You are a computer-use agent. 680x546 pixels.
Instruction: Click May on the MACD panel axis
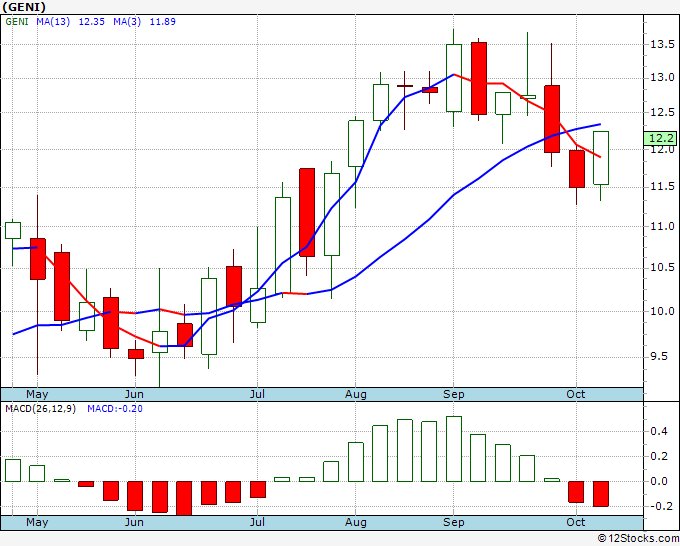click(37, 522)
